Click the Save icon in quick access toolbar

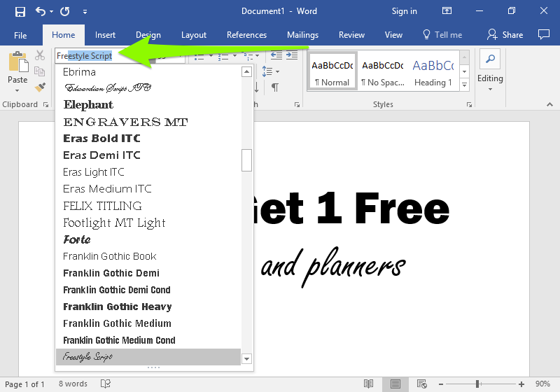(x=20, y=11)
